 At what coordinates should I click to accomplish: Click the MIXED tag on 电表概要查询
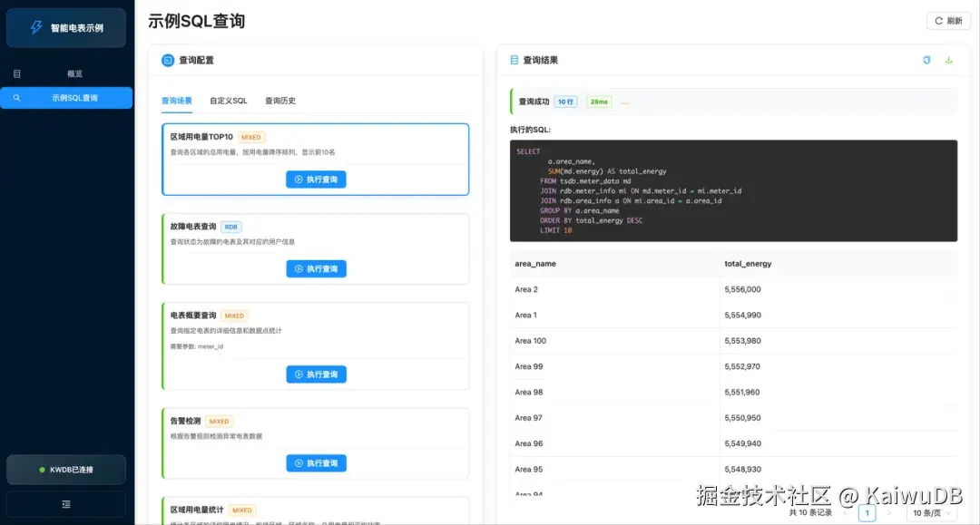click(234, 316)
